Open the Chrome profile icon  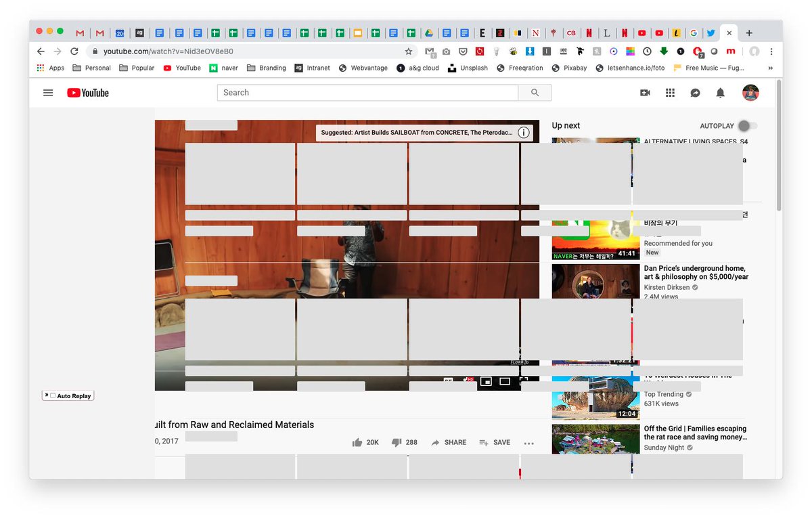click(754, 51)
